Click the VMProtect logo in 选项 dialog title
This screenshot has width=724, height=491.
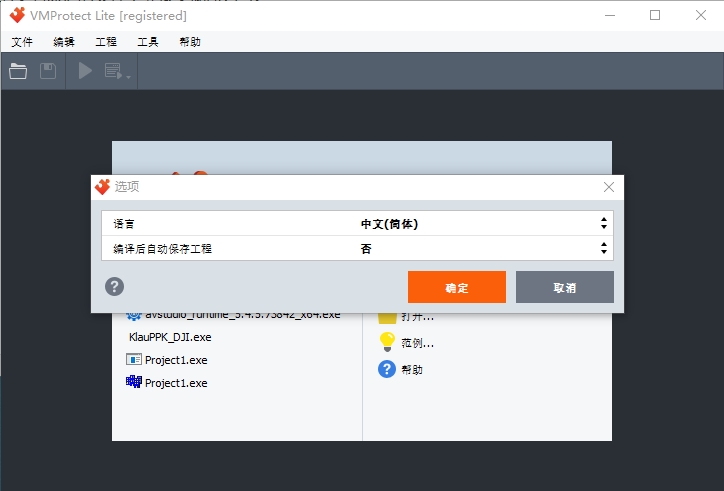[x=102, y=187]
